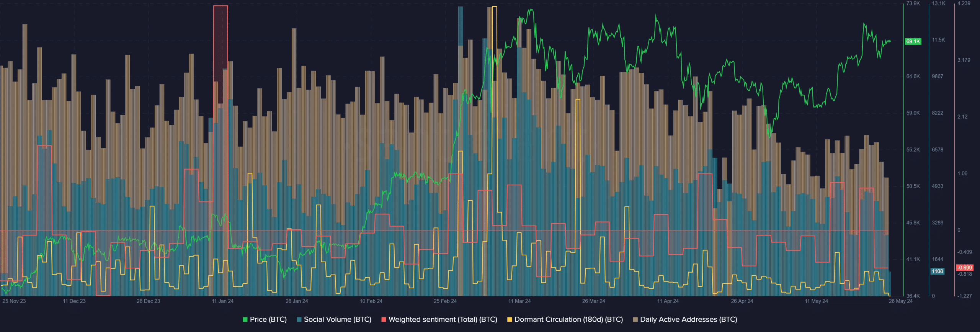
Task: Click the 9867 social volume axis label
Action: click(x=938, y=77)
